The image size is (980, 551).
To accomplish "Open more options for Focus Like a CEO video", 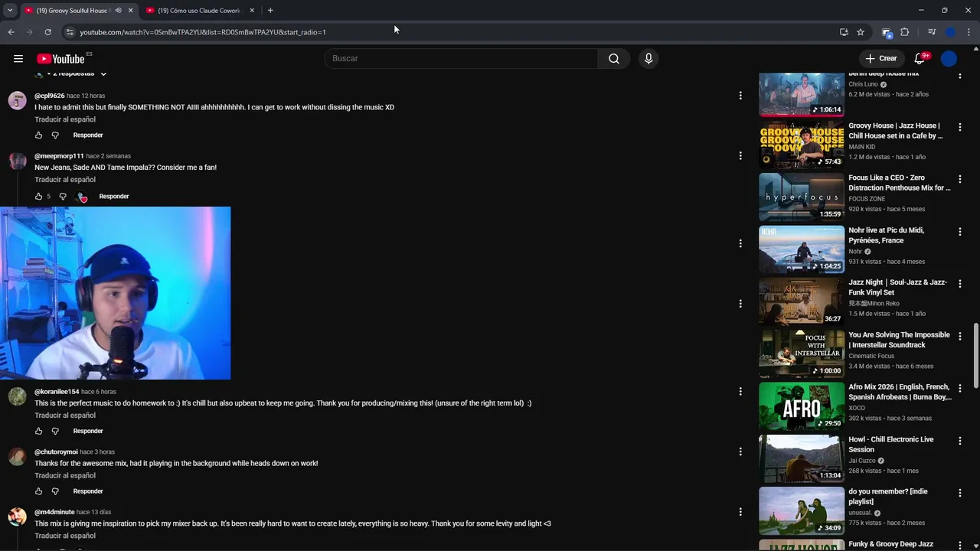I will (959, 179).
